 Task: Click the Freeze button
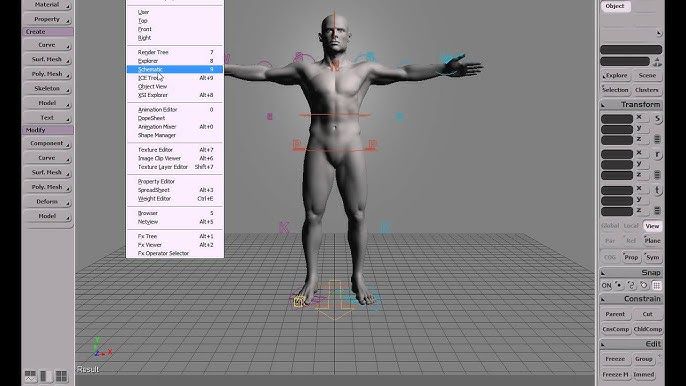pos(616,359)
